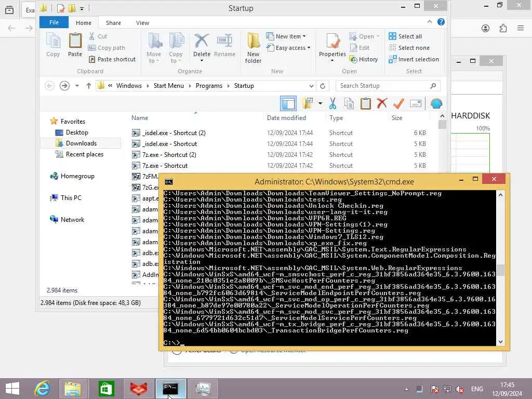Click Select none in ribbon
The height and width of the screenshot is (399, 532).
click(409, 48)
